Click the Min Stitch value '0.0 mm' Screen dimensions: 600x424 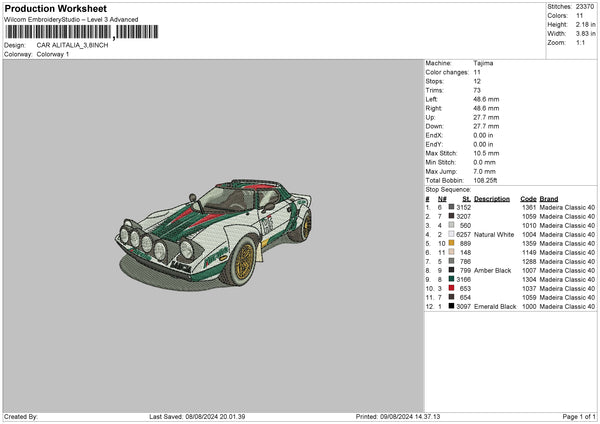[484, 162]
